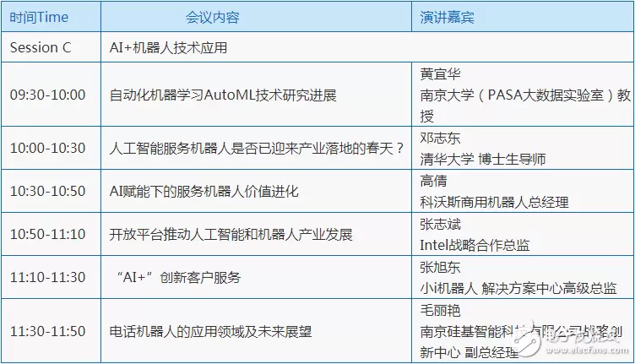Click the 会议内容 column header
635x364 pixels.
(x=213, y=17)
